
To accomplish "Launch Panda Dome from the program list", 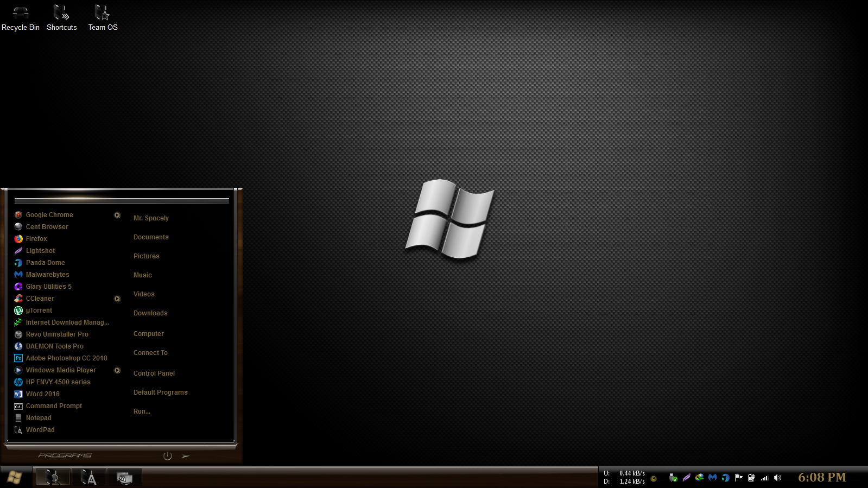I will [67, 263].
